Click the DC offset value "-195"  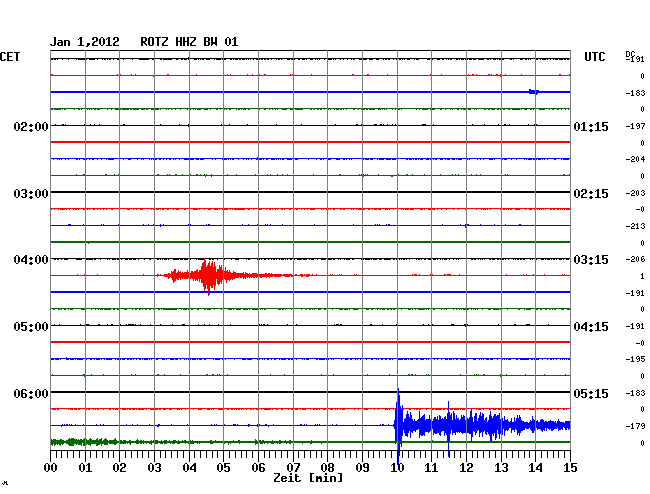point(635,359)
